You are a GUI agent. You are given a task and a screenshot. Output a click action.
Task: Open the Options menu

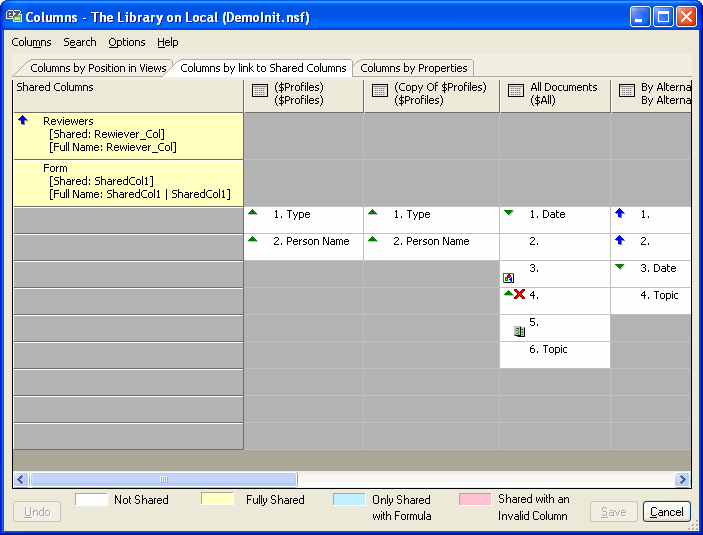[x=127, y=42]
